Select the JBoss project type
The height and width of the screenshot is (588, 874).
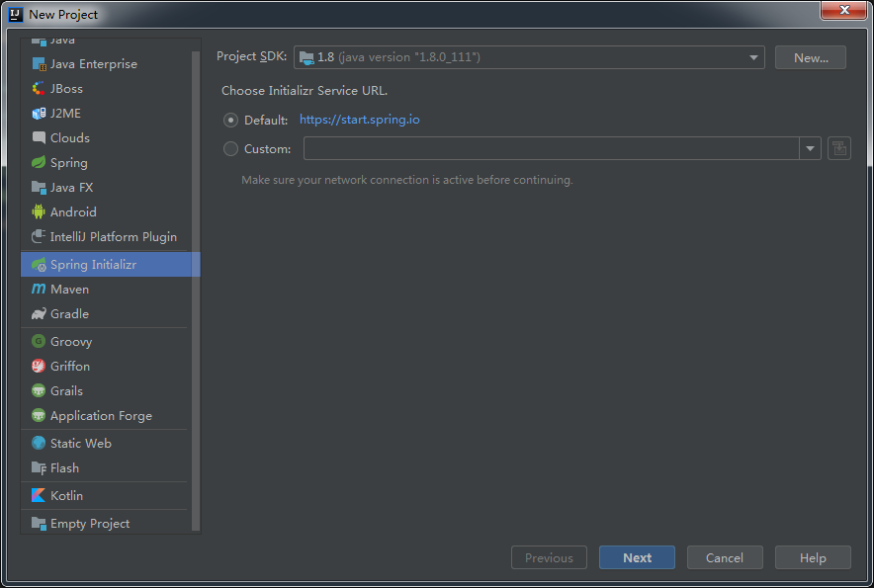(x=66, y=88)
